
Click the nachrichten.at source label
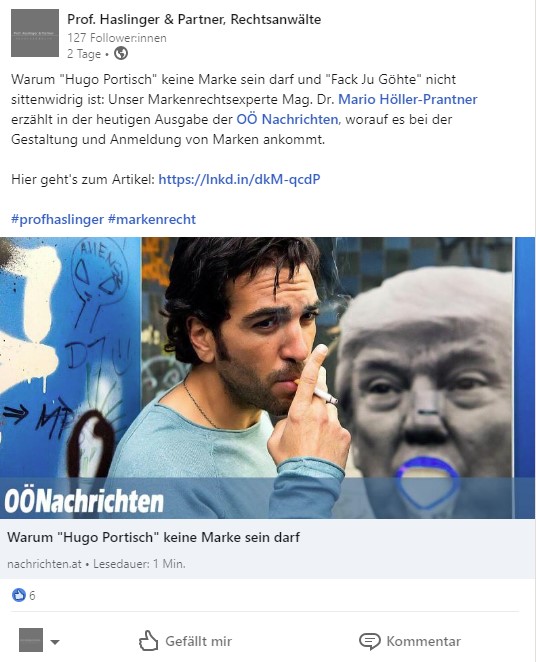tap(44, 564)
